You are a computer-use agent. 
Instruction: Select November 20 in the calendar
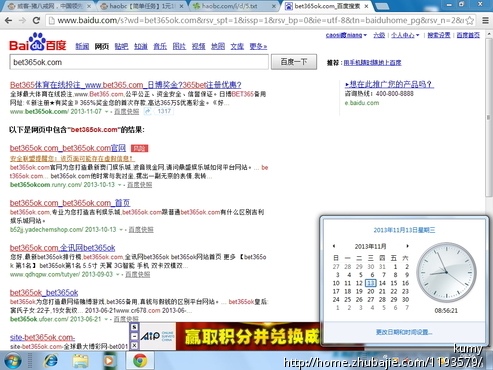click(x=371, y=291)
